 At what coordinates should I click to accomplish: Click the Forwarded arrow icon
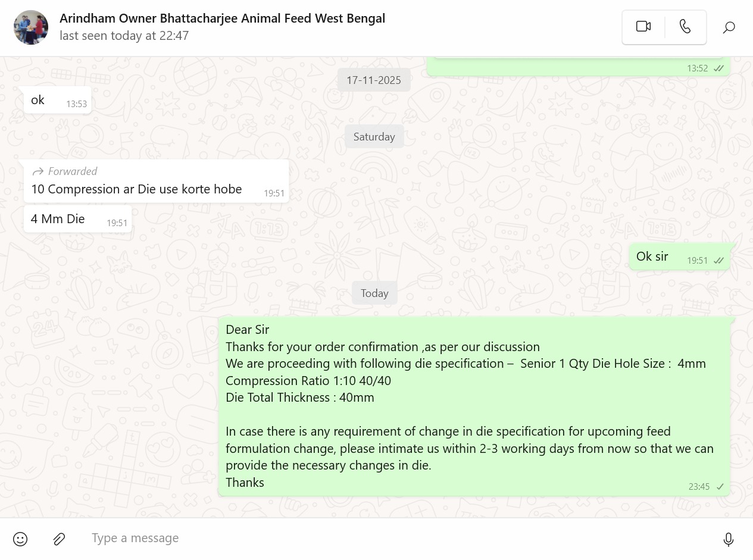coord(38,171)
